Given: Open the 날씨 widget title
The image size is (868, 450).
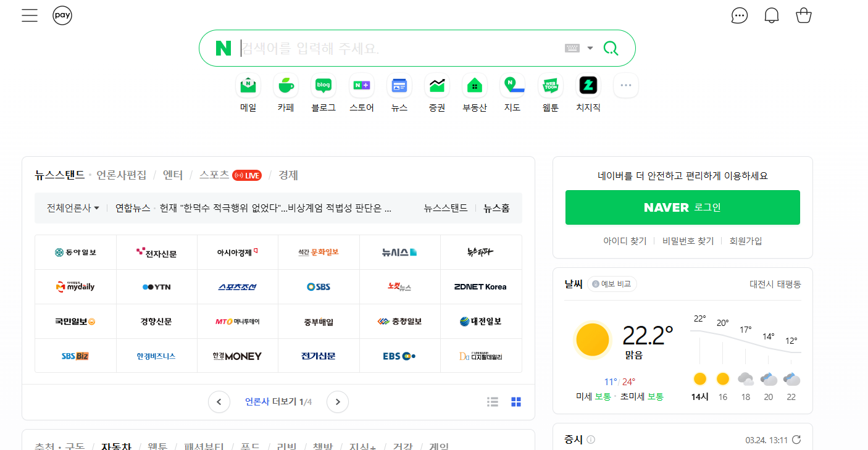Looking at the screenshot, I should 574,285.
